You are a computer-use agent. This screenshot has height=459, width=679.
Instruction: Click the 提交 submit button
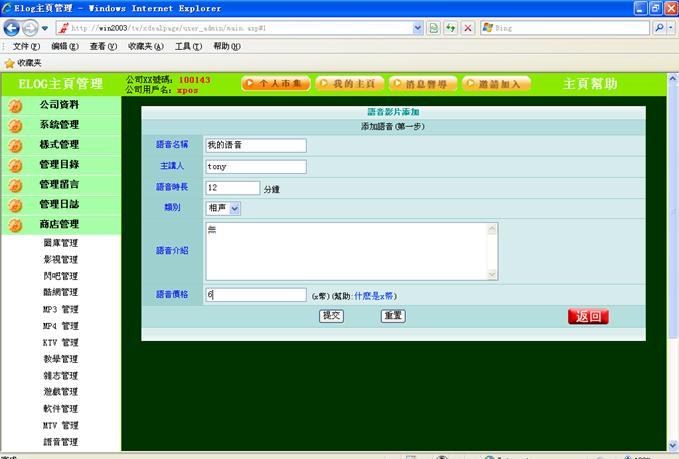point(331,316)
